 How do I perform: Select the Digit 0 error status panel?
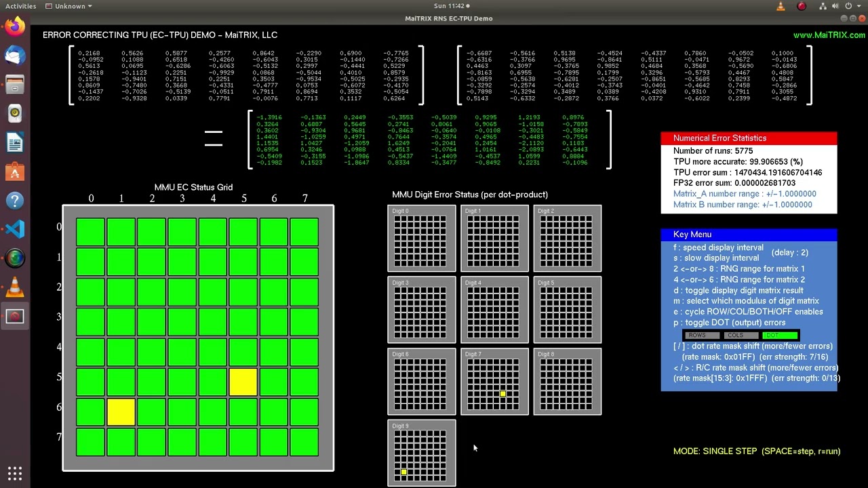pos(422,239)
